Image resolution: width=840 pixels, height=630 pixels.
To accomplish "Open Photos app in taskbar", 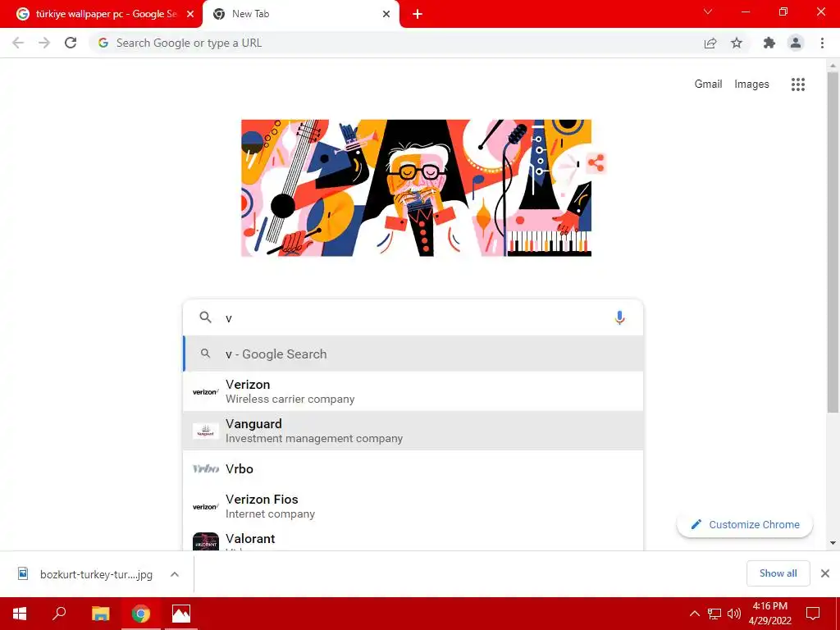I will [181, 614].
